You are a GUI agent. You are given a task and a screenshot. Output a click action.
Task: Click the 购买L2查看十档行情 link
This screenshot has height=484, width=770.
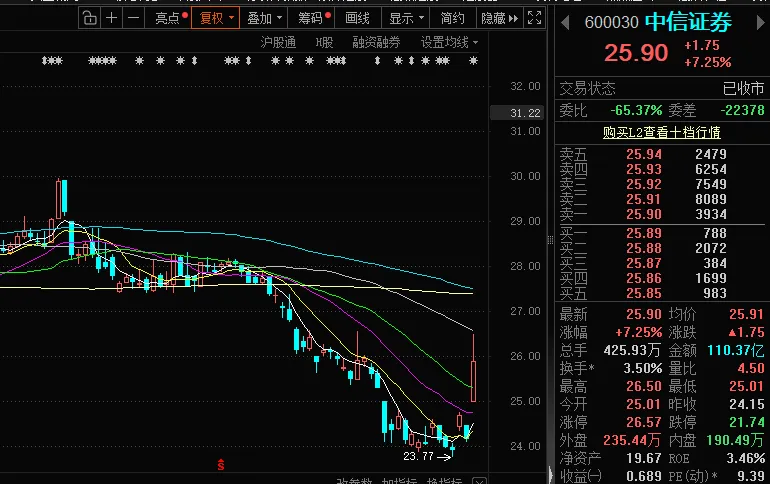[x=661, y=133]
